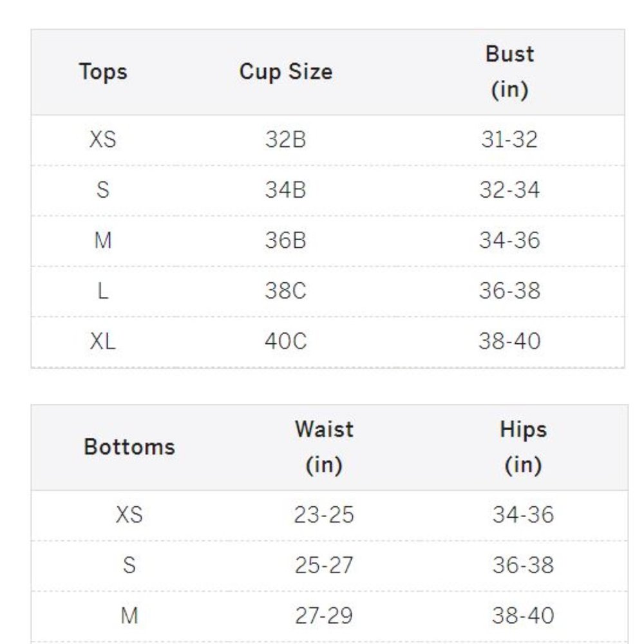644x644 pixels.
Task: Click the 31-32 bust measurement
Action: point(509,140)
